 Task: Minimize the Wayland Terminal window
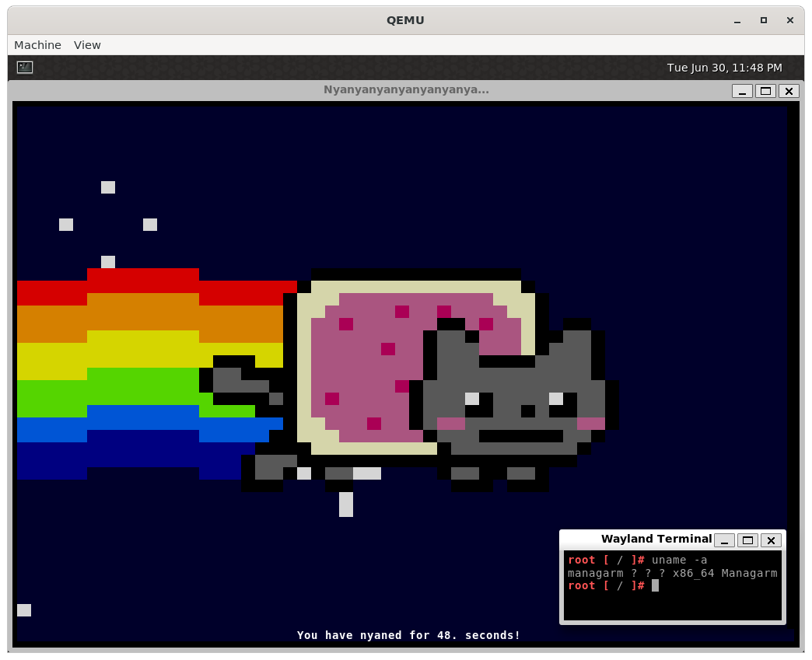(724, 540)
